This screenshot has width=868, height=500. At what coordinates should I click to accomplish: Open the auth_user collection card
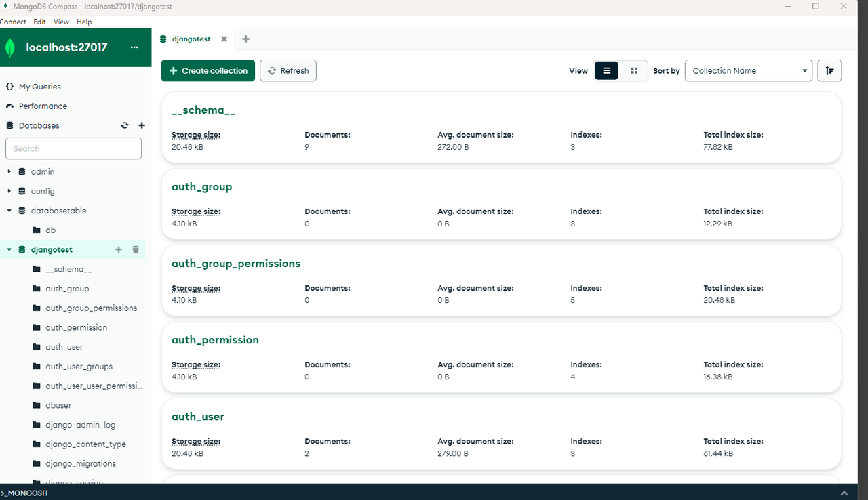[501, 434]
